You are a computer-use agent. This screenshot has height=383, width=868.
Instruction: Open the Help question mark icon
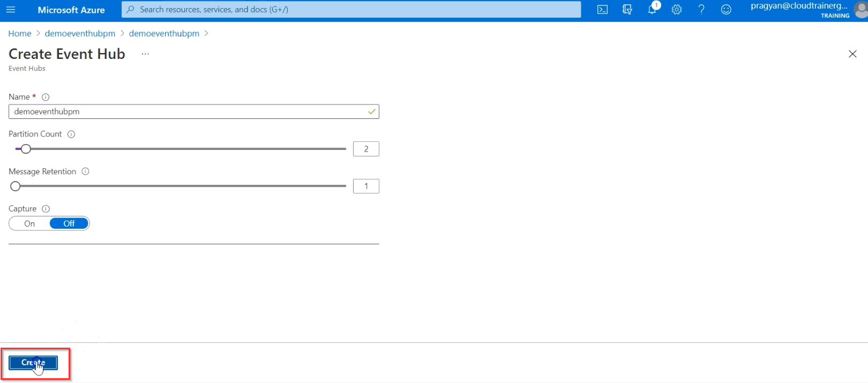coord(701,10)
